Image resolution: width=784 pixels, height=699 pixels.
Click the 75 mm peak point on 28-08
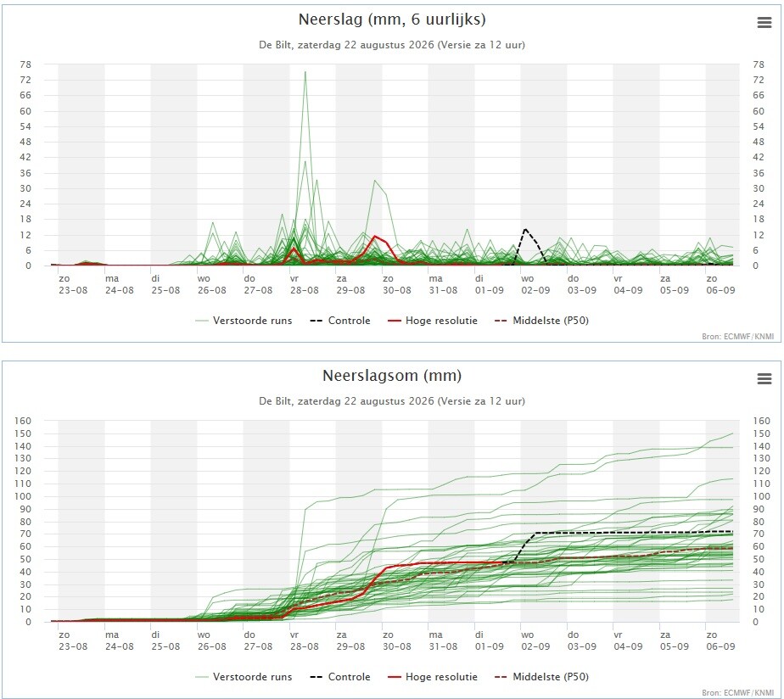(x=305, y=72)
